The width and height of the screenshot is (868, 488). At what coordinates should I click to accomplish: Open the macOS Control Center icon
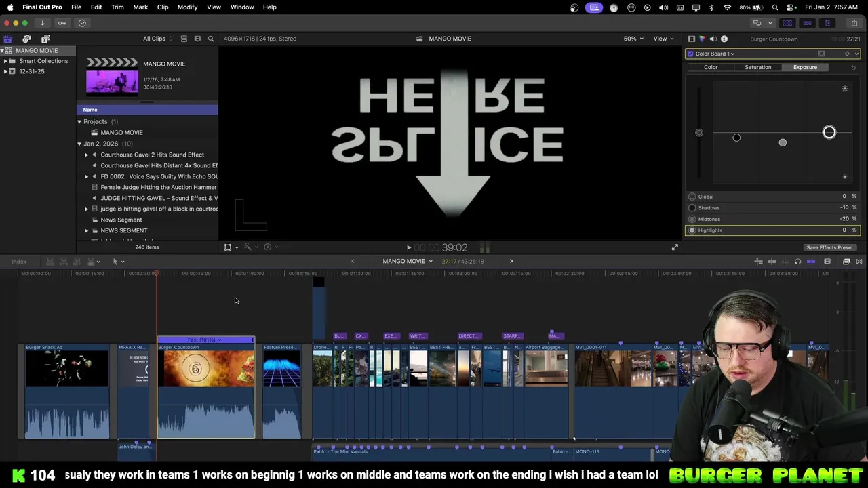(x=791, y=7)
